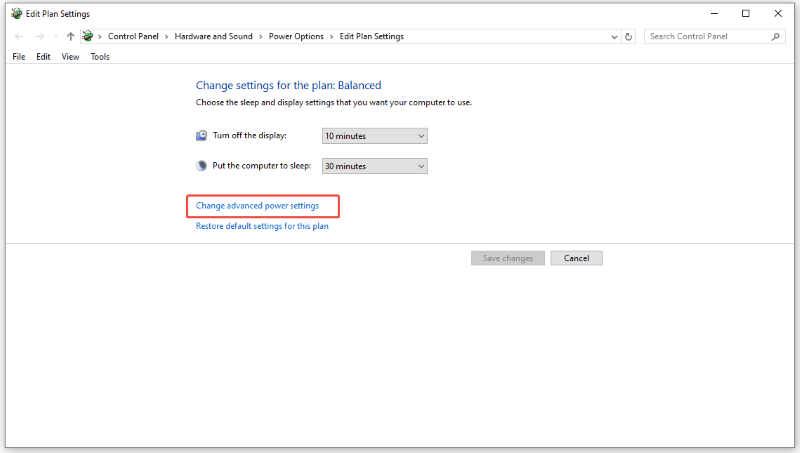The width and height of the screenshot is (800, 453).
Task: Click the display monitor icon
Action: (x=202, y=135)
